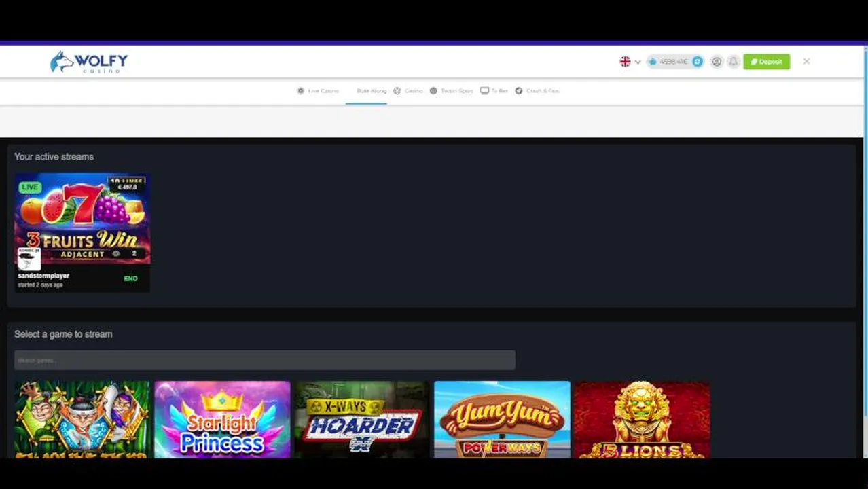Click the balance refresh icon
Viewport: 868px width, 489px height.
click(x=698, y=62)
